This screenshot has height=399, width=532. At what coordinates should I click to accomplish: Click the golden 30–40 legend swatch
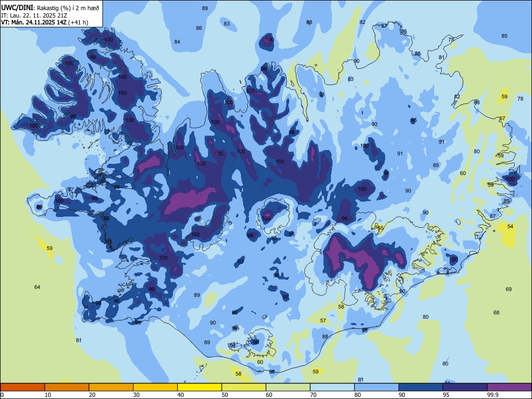coord(155,387)
